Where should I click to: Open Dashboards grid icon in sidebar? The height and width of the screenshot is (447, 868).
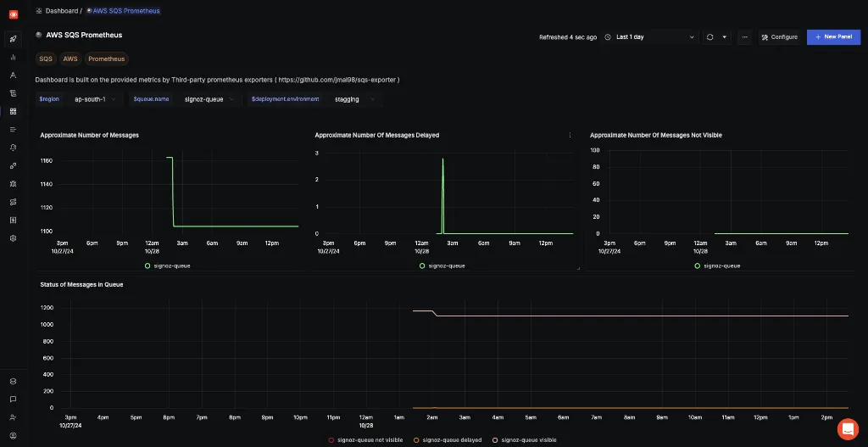tap(14, 111)
